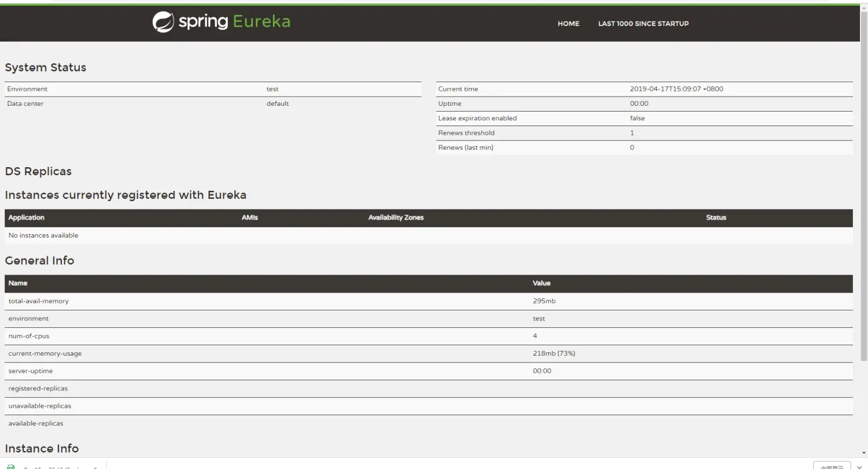Viewport: 868px width, 469px height.
Task: Open LAST 1000 SINCE STARTUP page
Action: pos(643,24)
